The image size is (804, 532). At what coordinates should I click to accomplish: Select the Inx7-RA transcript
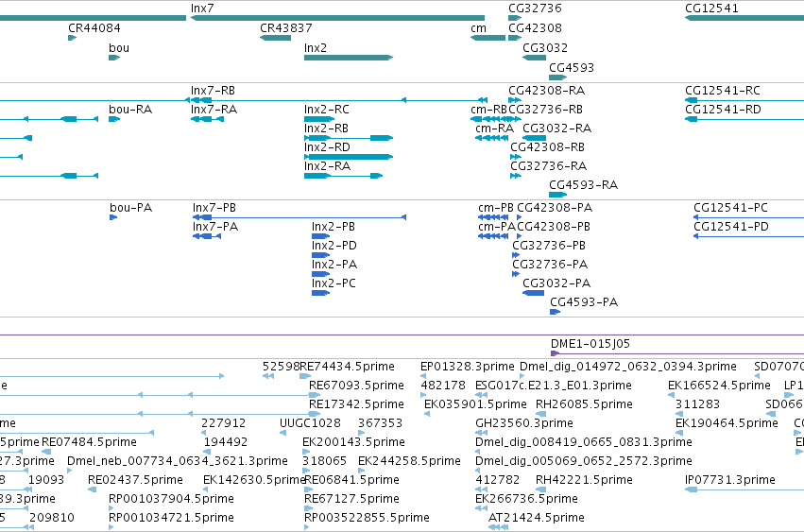207,119
